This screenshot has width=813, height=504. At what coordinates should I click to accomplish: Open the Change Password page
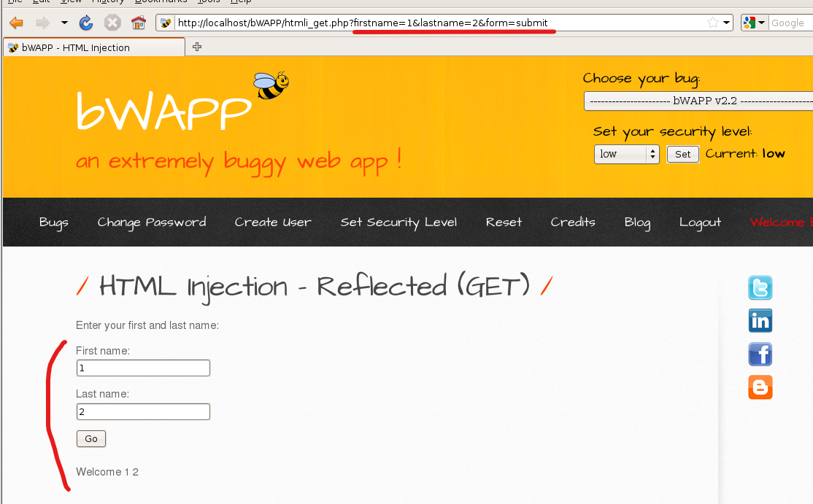tap(151, 222)
